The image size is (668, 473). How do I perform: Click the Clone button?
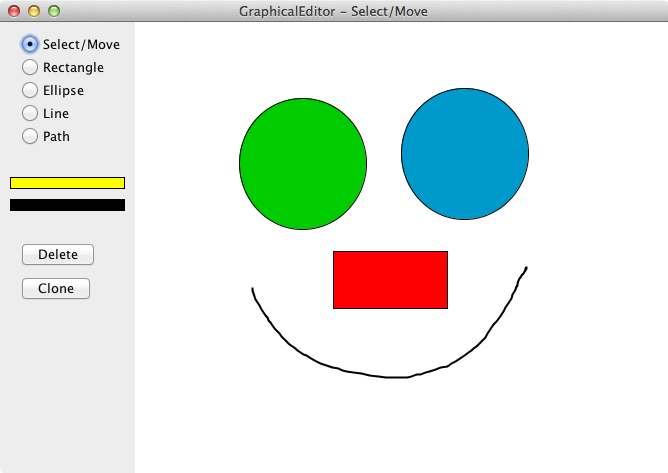click(x=56, y=288)
